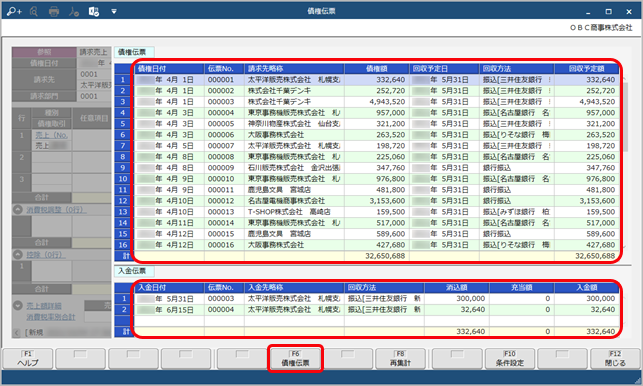Click the 債権日付 column header
Image resolution: width=643 pixels, height=386 pixels.
pos(169,69)
